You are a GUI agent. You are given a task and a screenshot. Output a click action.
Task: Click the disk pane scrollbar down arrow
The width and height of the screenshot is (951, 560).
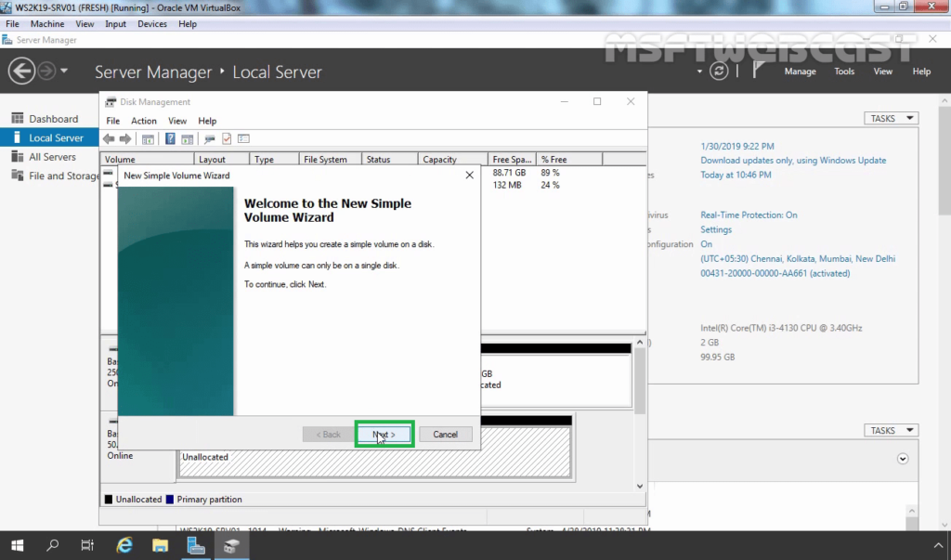pos(639,486)
